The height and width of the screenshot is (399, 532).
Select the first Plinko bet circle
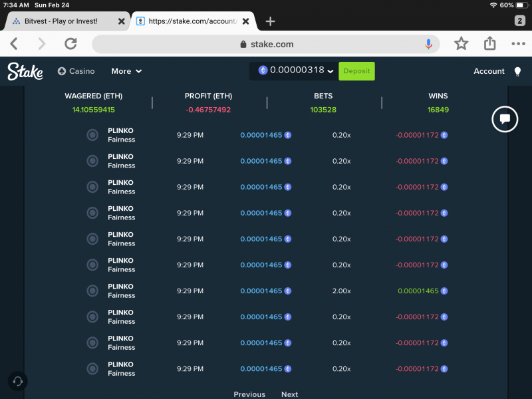92,135
